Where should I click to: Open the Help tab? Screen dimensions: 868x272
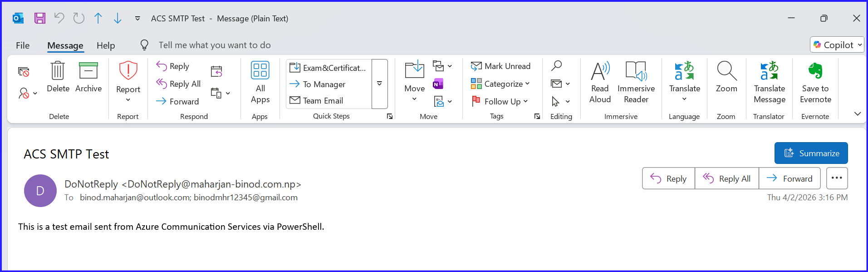point(106,45)
